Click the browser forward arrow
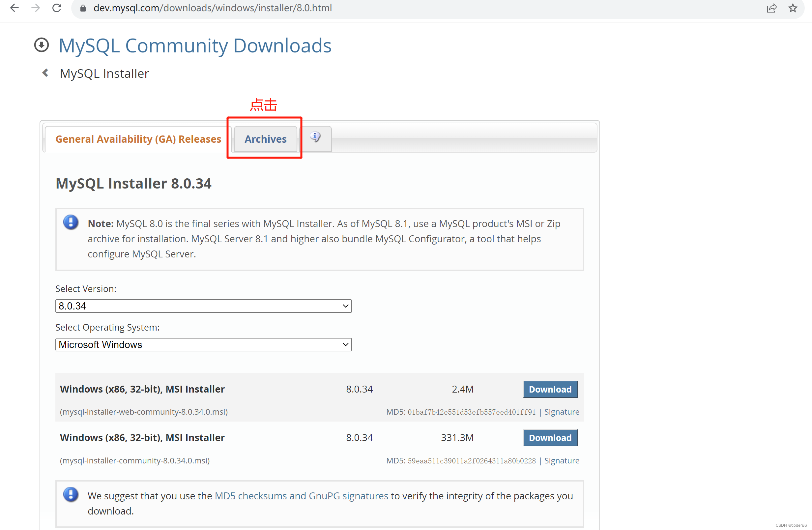Viewport: 812px width, 530px height. point(36,8)
